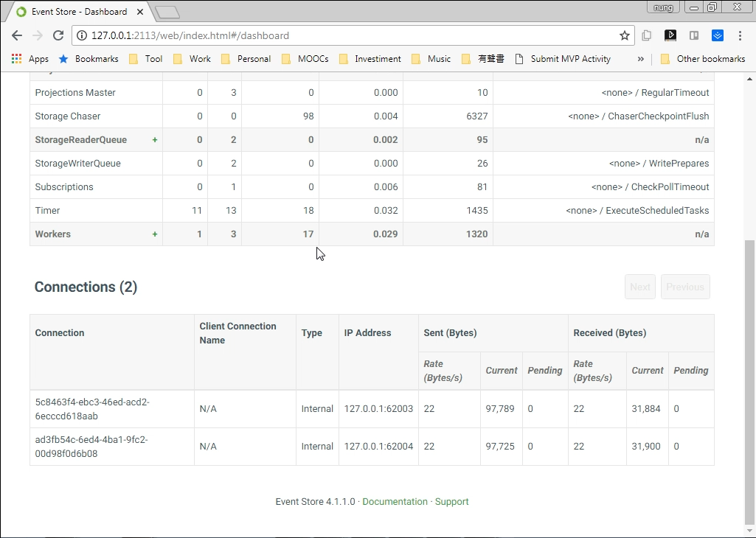
Task: Close the Event Store - Dashboard tab
Action: pos(140,12)
